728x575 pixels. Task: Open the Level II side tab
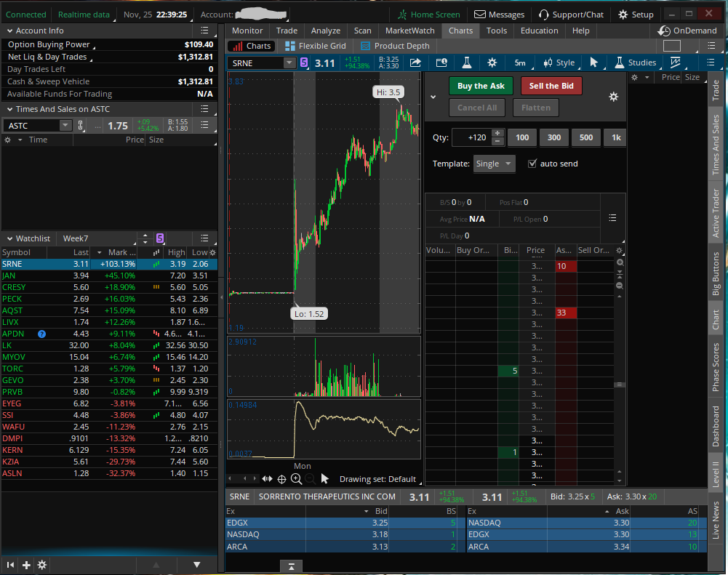tap(716, 474)
